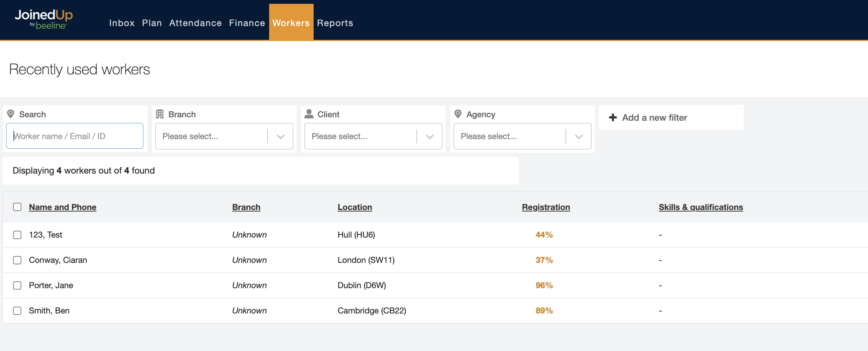Image resolution: width=868 pixels, height=351 pixels.
Task: Sort table by Registration column
Action: click(x=546, y=207)
